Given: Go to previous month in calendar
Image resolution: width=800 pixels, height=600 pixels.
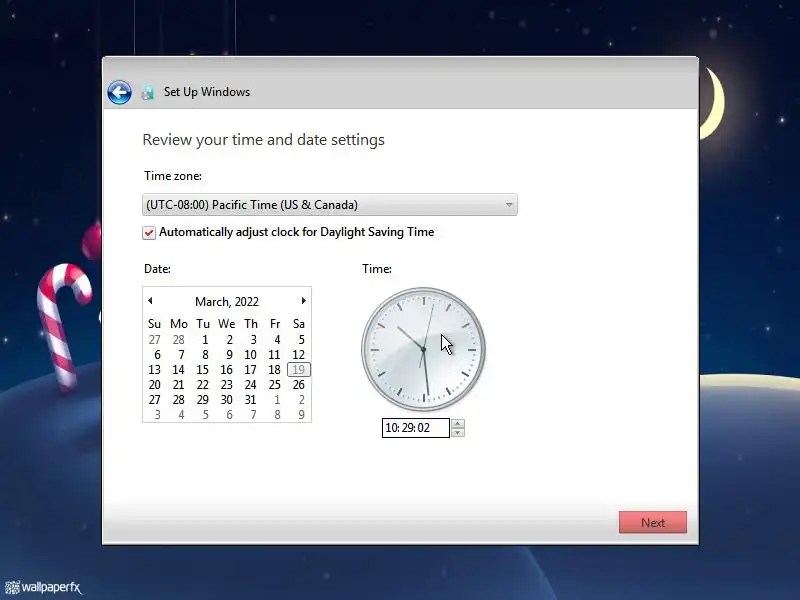Looking at the screenshot, I should point(150,301).
